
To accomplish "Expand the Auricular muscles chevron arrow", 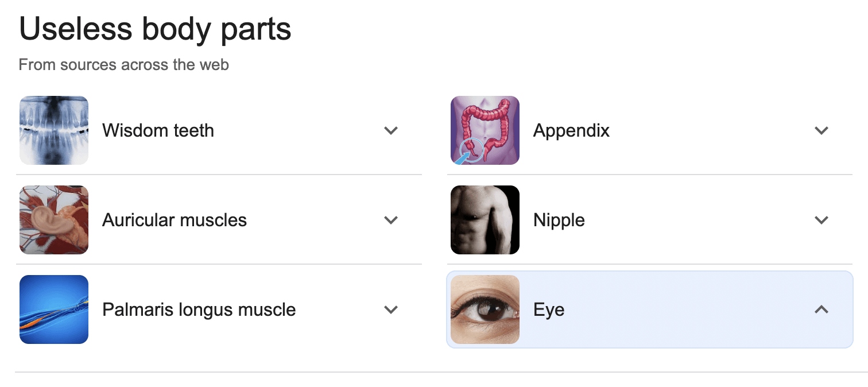I will (391, 220).
